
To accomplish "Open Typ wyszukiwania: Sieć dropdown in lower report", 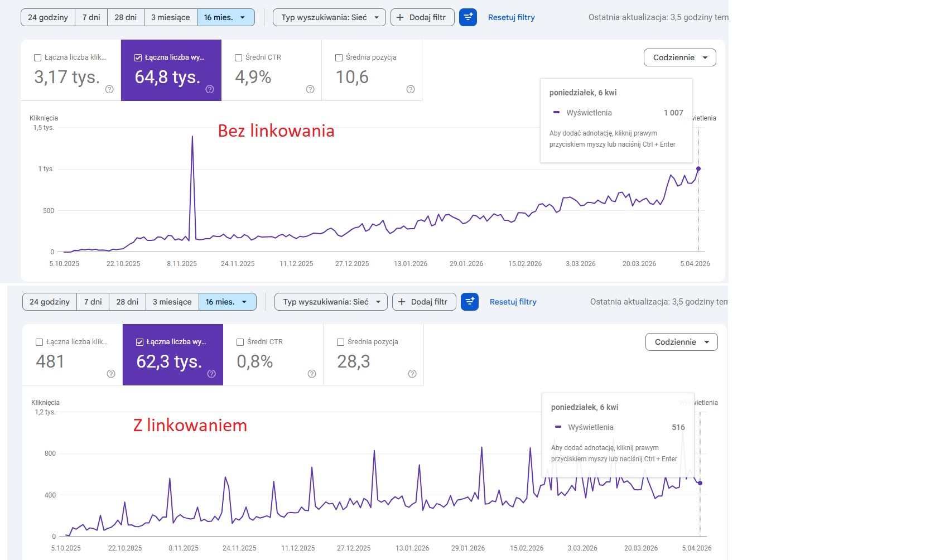I will pos(331,302).
